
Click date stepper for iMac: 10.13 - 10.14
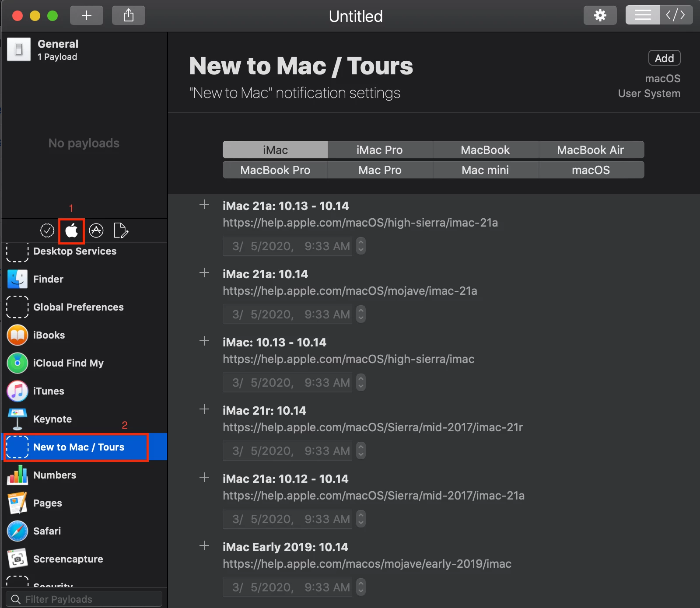point(360,382)
